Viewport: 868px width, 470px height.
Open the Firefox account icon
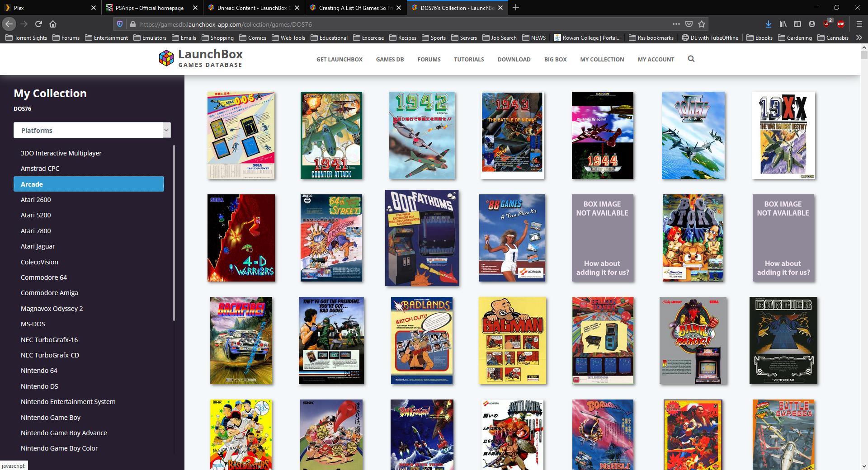(812, 24)
